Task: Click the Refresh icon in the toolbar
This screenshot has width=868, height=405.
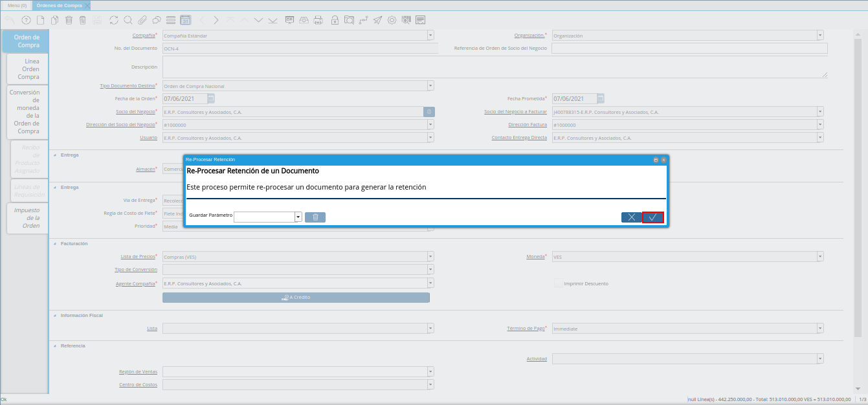Action: coord(114,20)
